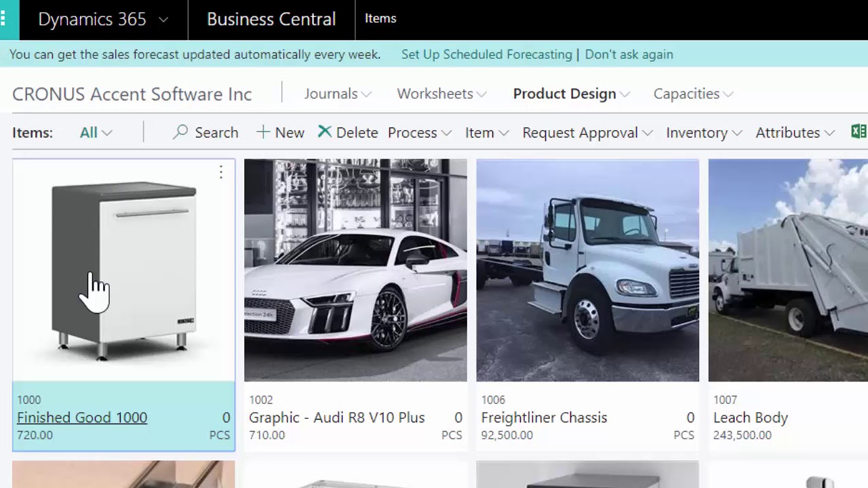This screenshot has height=488, width=868.
Task: Open the app launcher waffle icon
Action: pyautogui.click(x=4, y=19)
